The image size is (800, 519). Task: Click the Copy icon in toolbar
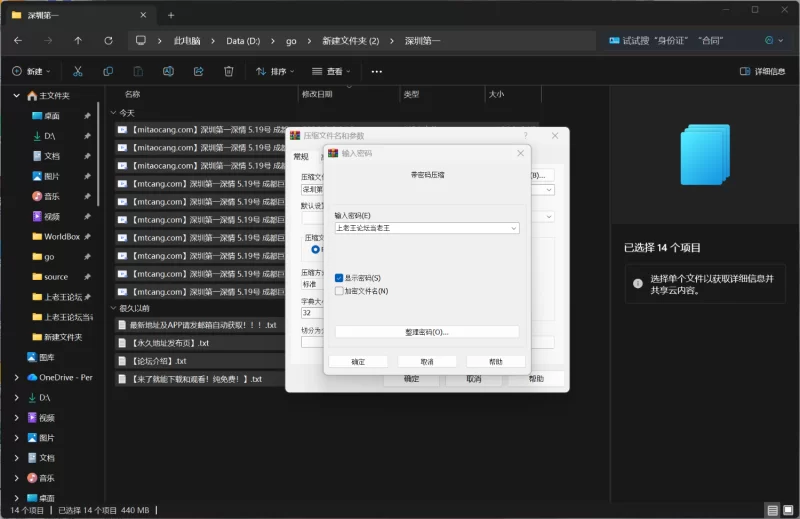click(108, 71)
